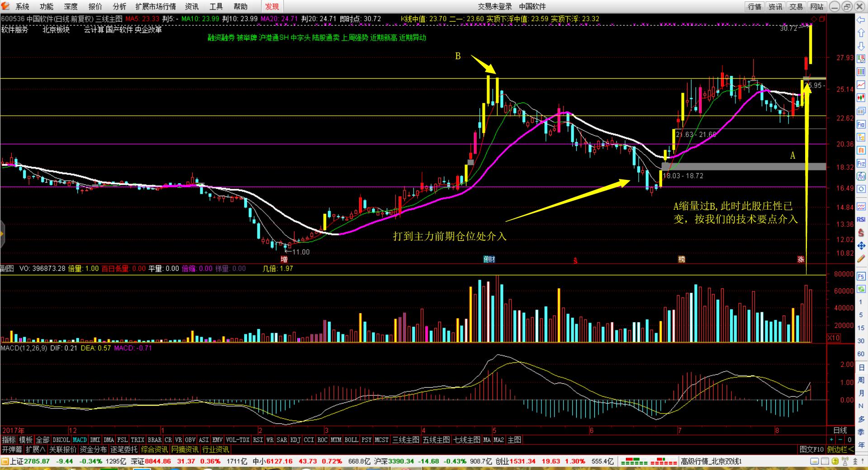
Task: Toggle the 开弹幕 bullet-screen option
Action: click(12, 450)
